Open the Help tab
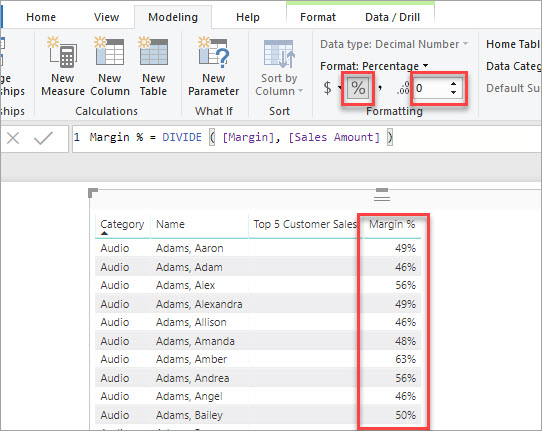This screenshot has height=431, width=542. (247, 17)
